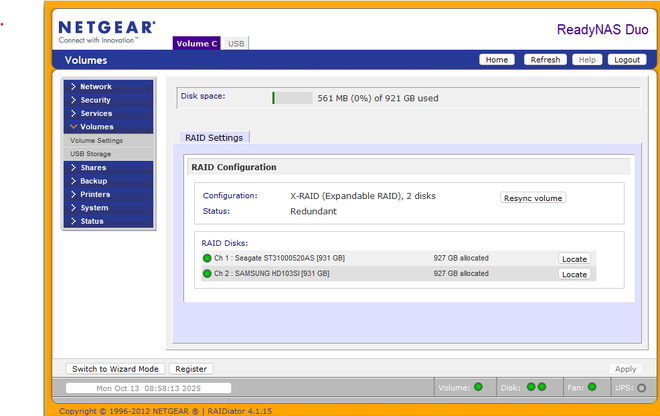Viewport: 660px width, 416px height.
Task: Collapse the Volumes menu section
Action: (109, 127)
